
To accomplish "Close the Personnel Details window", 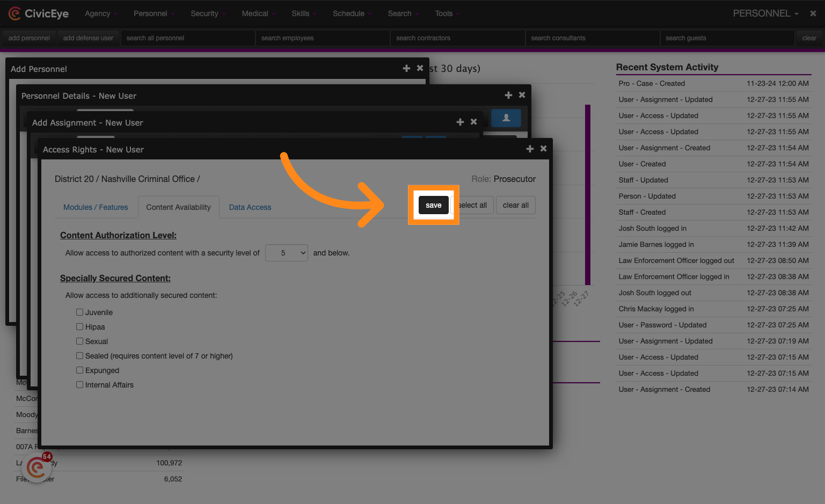I will 522,95.
